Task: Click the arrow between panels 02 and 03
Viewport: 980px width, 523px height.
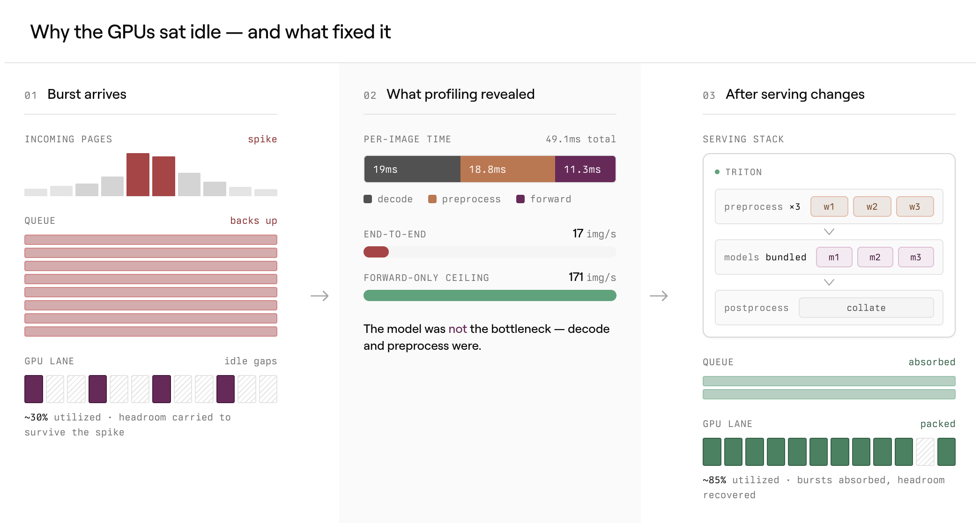Action: pos(659,296)
